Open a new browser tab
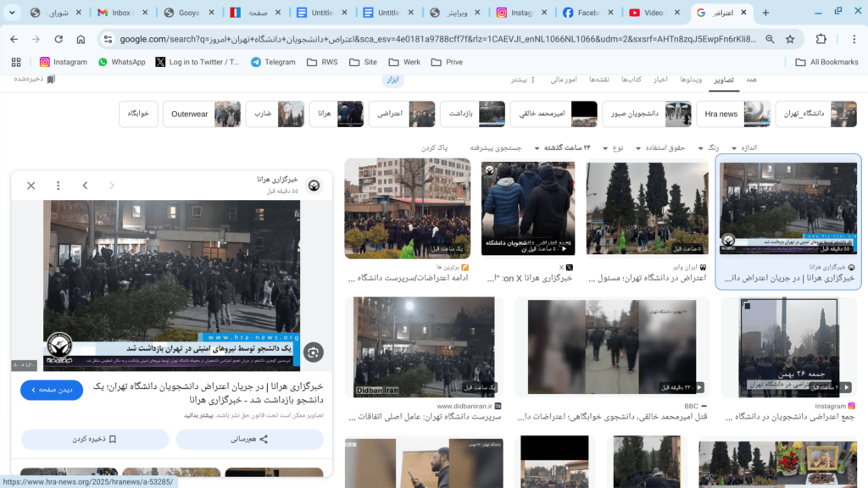The width and height of the screenshot is (868, 488). (x=765, y=13)
